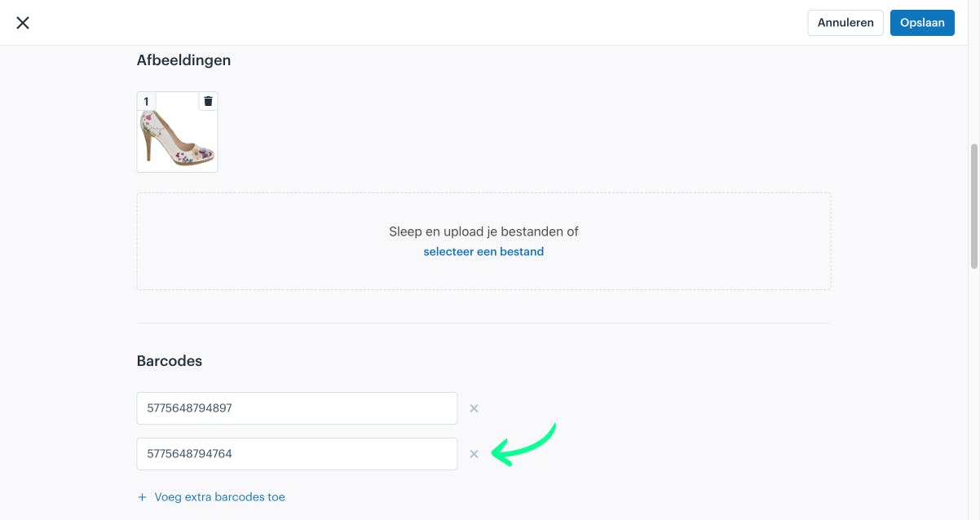Viewport: 980px width, 520px height.
Task: Click the file upload drop zone
Action: [x=483, y=241]
